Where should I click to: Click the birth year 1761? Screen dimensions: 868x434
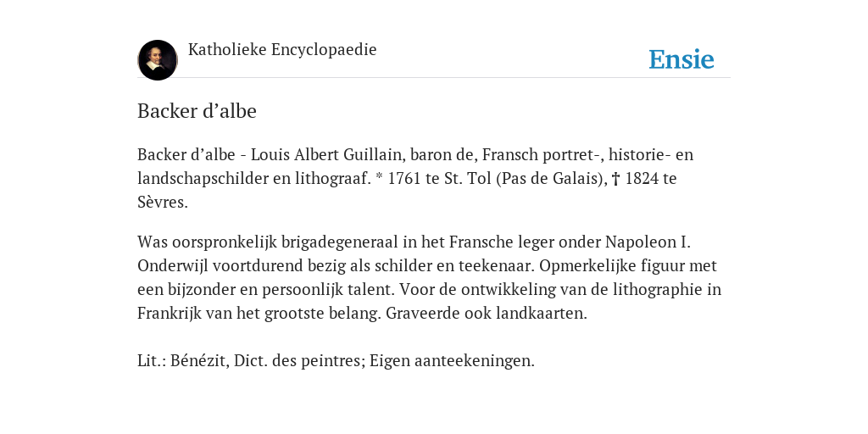[x=404, y=179]
